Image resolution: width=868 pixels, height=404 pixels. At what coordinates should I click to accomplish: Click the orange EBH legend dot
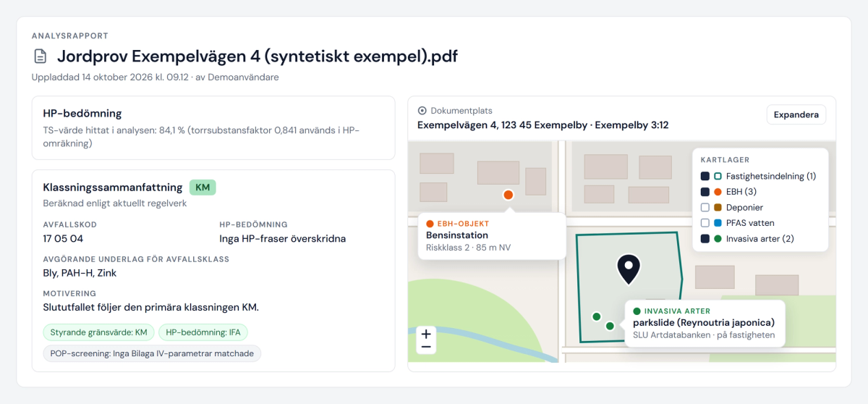(x=718, y=192)
